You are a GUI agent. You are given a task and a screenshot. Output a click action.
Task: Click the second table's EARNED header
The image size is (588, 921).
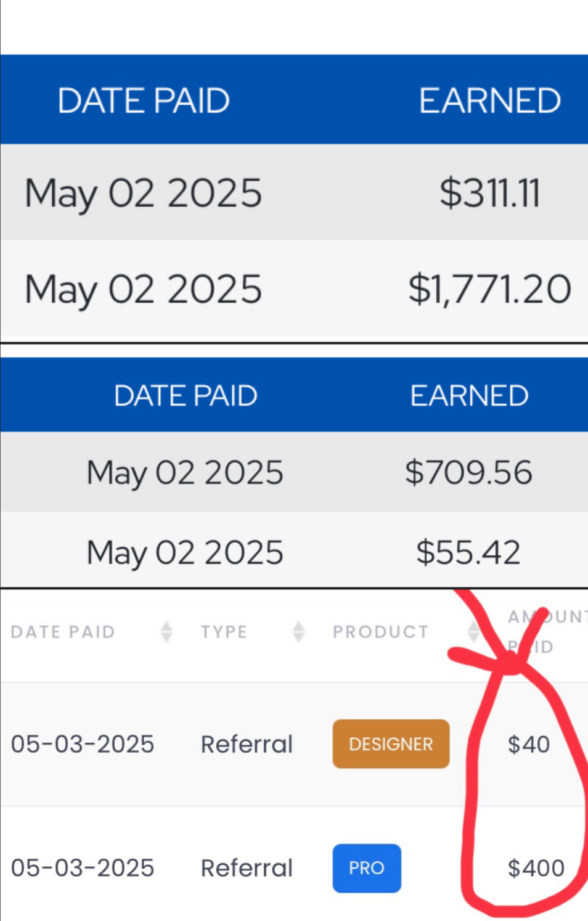coord(470,396)
